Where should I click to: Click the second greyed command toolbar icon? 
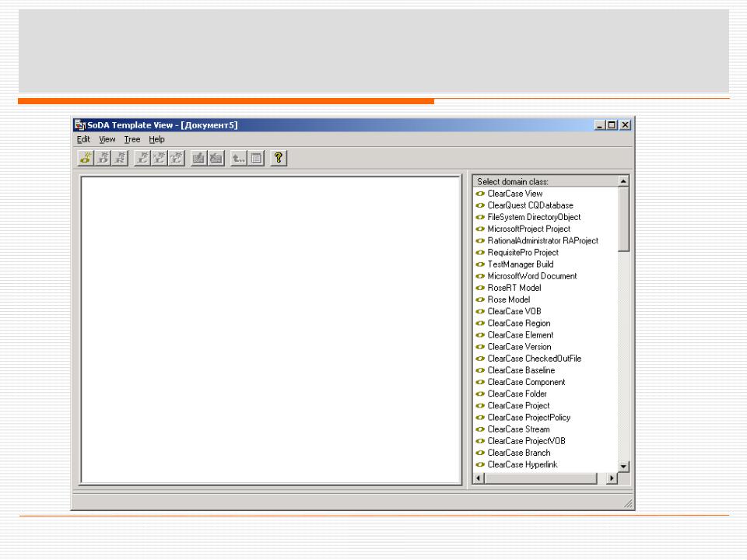click(x=103, y=158)
